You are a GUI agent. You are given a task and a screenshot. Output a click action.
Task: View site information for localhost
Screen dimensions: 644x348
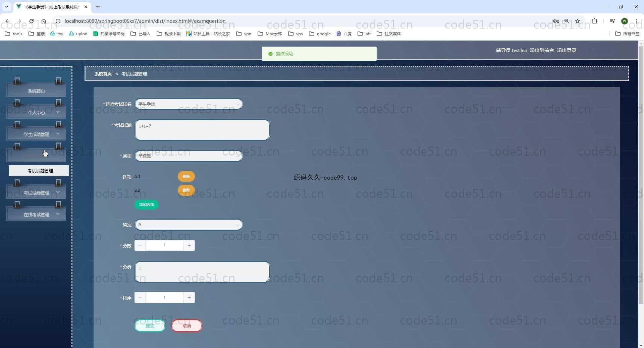tap(58, 21)
